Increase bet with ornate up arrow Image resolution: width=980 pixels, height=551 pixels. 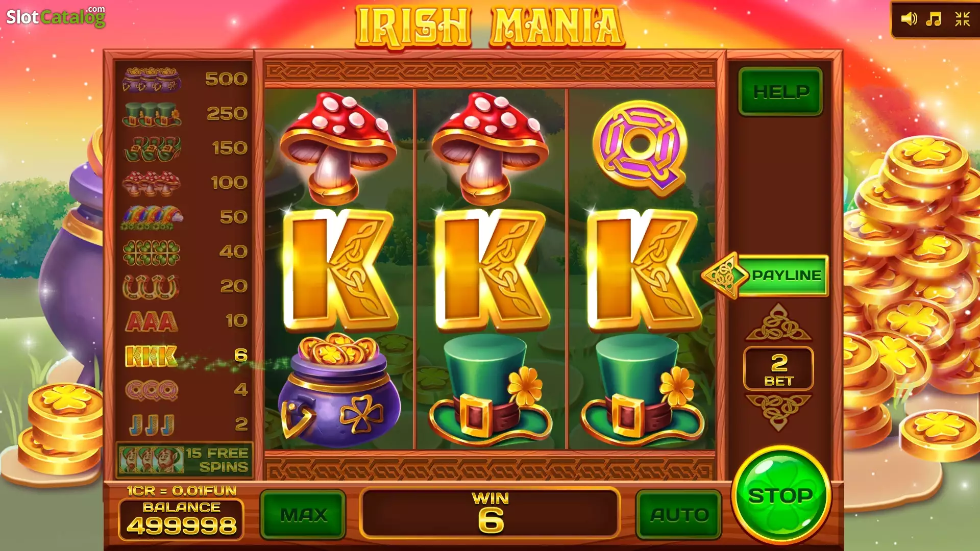point(778,321)
